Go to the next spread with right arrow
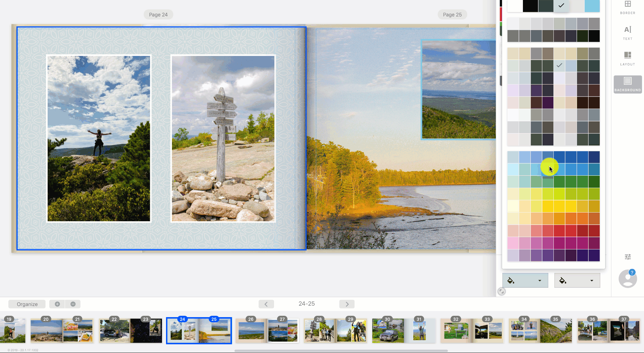 pyautogui.click(x=347, y=304)
